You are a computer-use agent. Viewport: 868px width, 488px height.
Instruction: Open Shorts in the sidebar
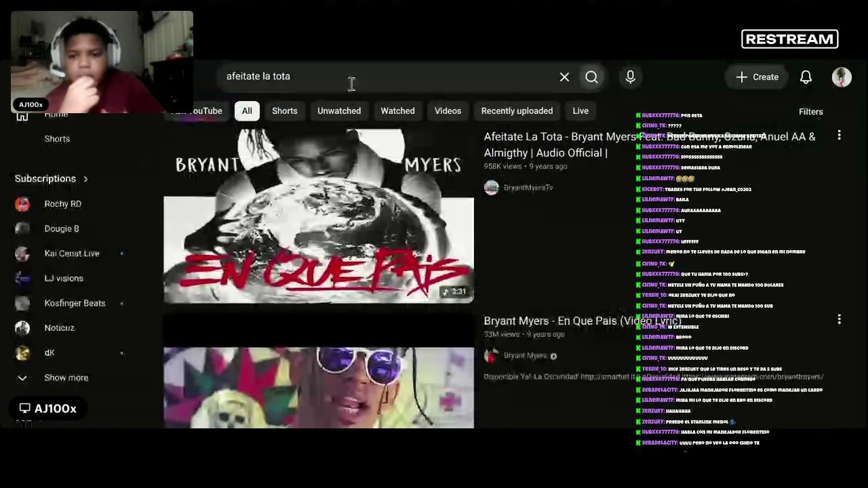(x=57, y=139)
